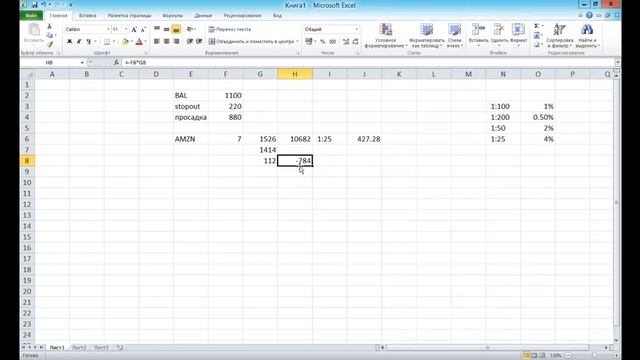Select the Format Painter brush

point(50,44)
